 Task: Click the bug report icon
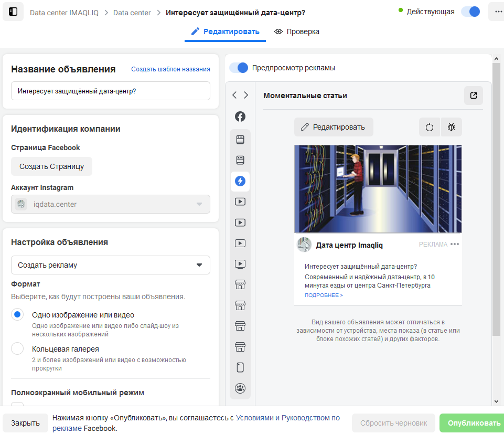(451, 127)
